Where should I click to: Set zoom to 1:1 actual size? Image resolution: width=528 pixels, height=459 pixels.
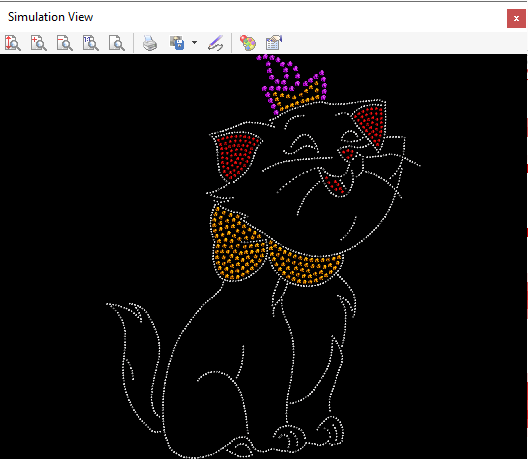point(91,43)
